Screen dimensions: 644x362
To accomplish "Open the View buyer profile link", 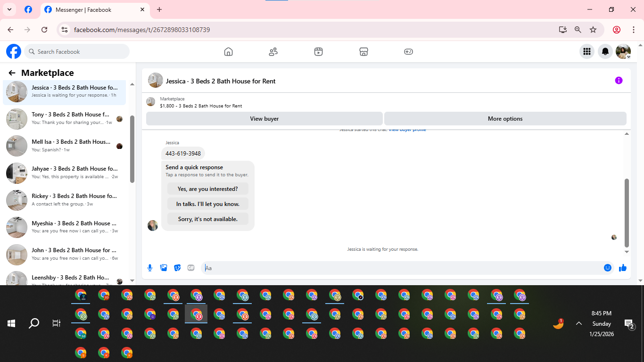I will pos(407,130).
